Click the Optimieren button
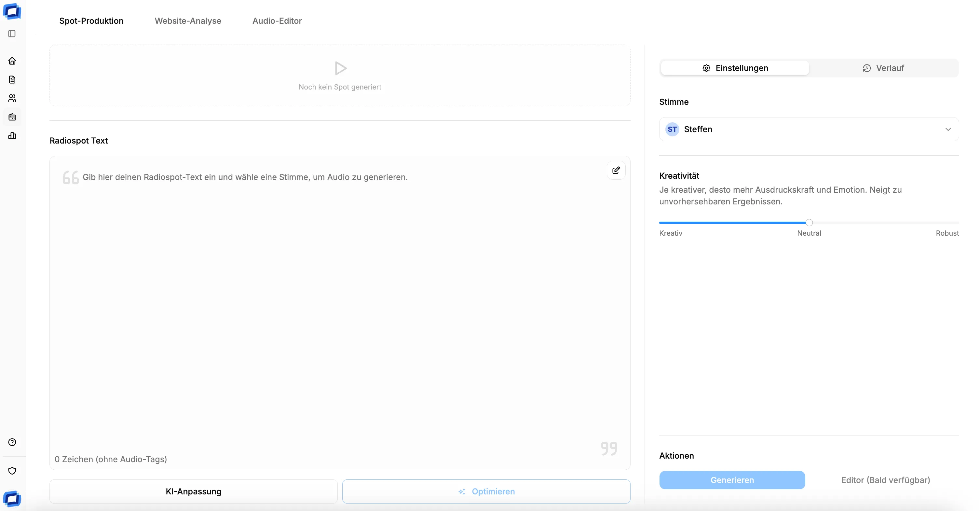 click(x=486, y=491)
